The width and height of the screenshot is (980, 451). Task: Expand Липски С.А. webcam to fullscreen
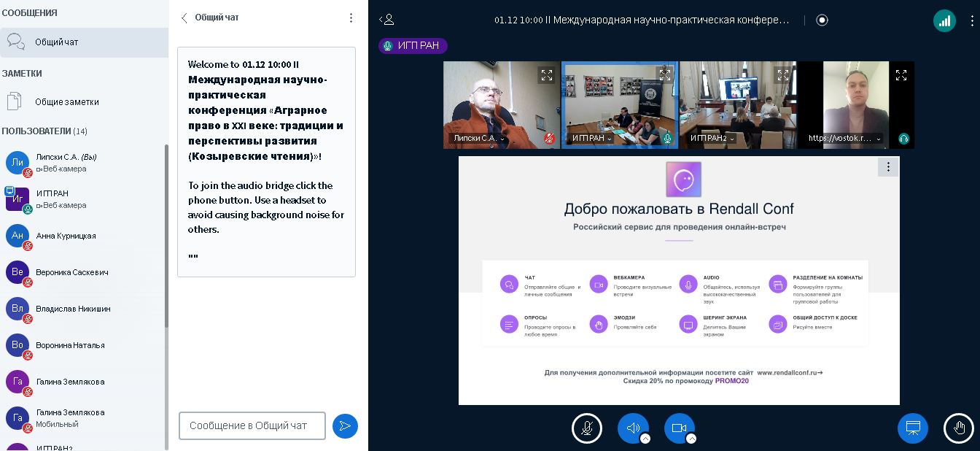[546, 75]
